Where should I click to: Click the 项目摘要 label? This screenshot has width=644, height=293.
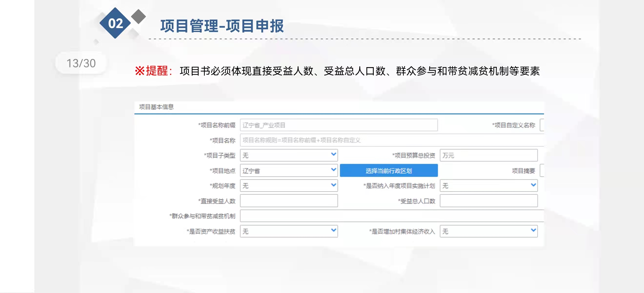tap(523, 171)
